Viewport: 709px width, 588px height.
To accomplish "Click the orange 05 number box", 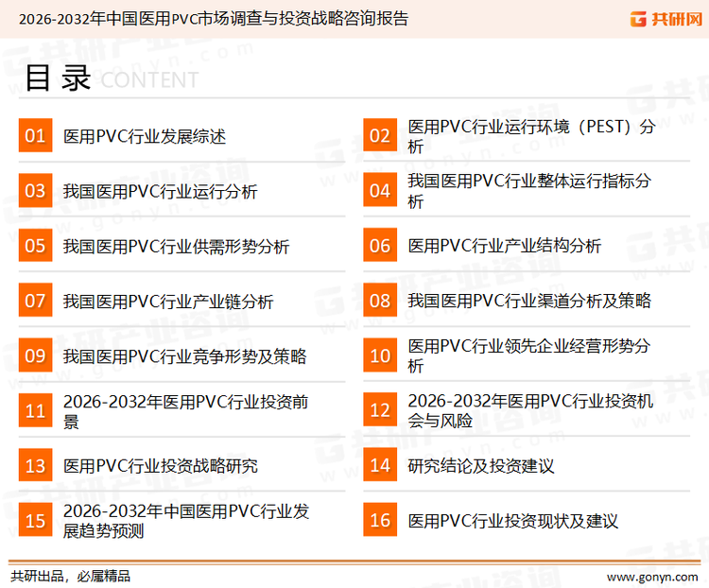I will [x=35, y=245].
